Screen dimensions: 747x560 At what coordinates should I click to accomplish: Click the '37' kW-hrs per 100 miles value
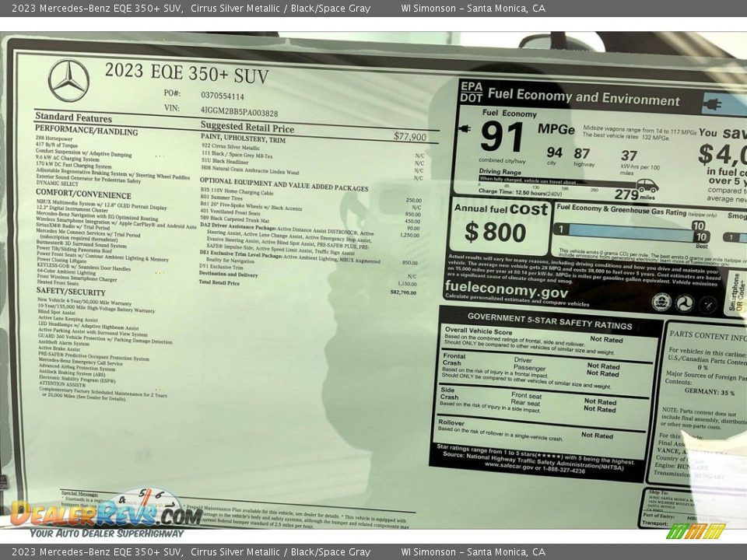[629, 156]
